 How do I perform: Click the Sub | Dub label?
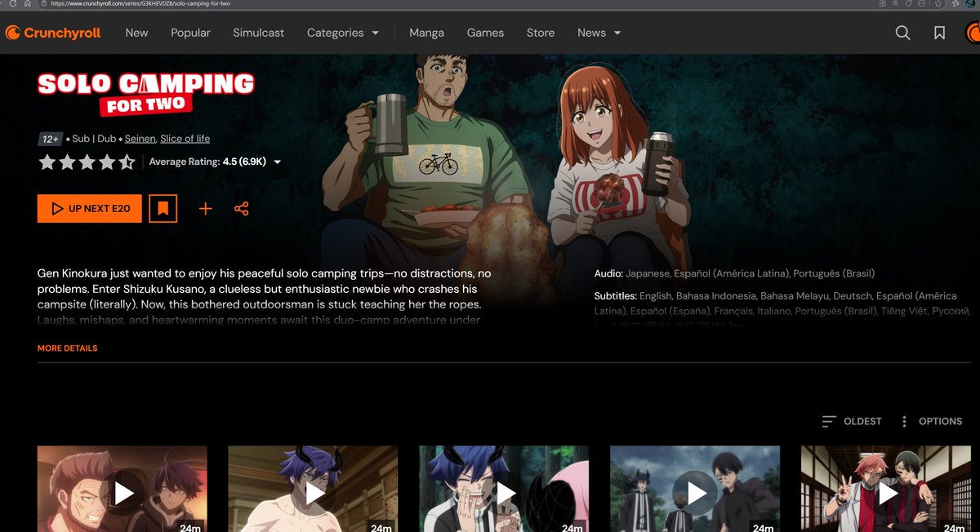pyautogui.click(x=94, y=139)
